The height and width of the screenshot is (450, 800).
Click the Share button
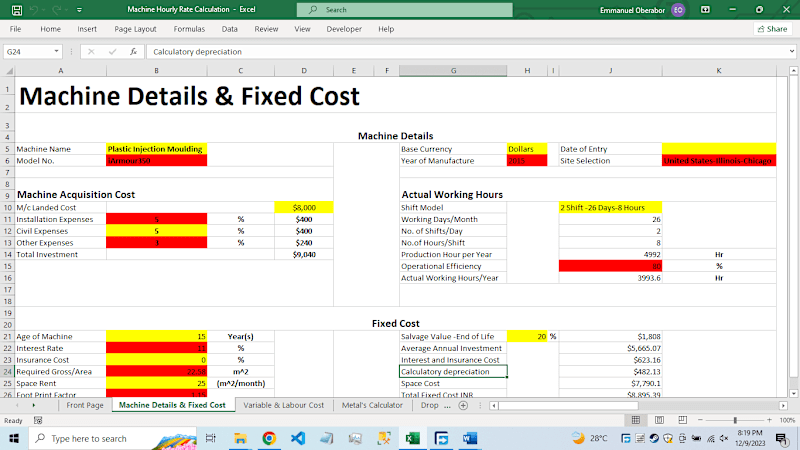(x=772, y=29)
